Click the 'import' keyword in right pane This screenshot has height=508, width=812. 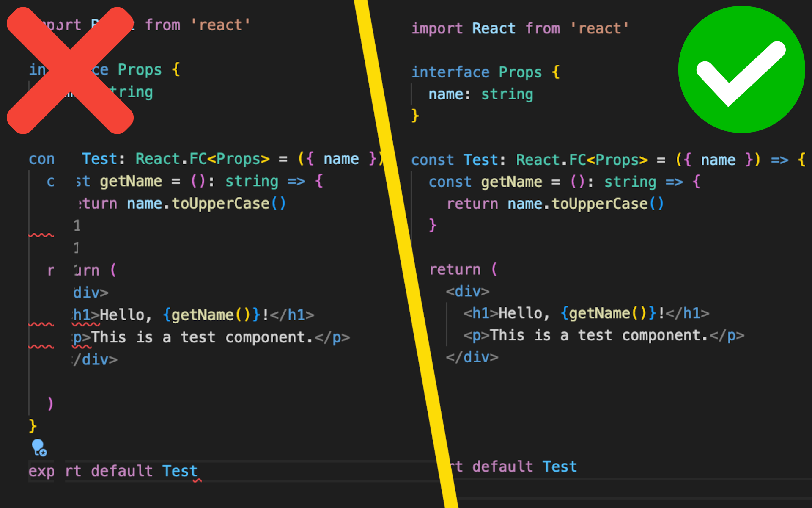(x=437, y=29)
